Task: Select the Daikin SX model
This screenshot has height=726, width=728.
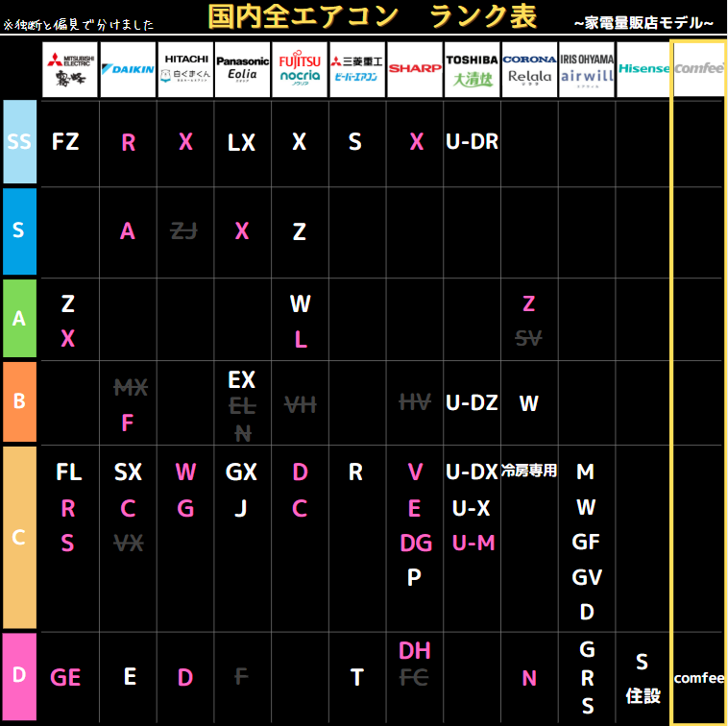Action: point(128,472)
